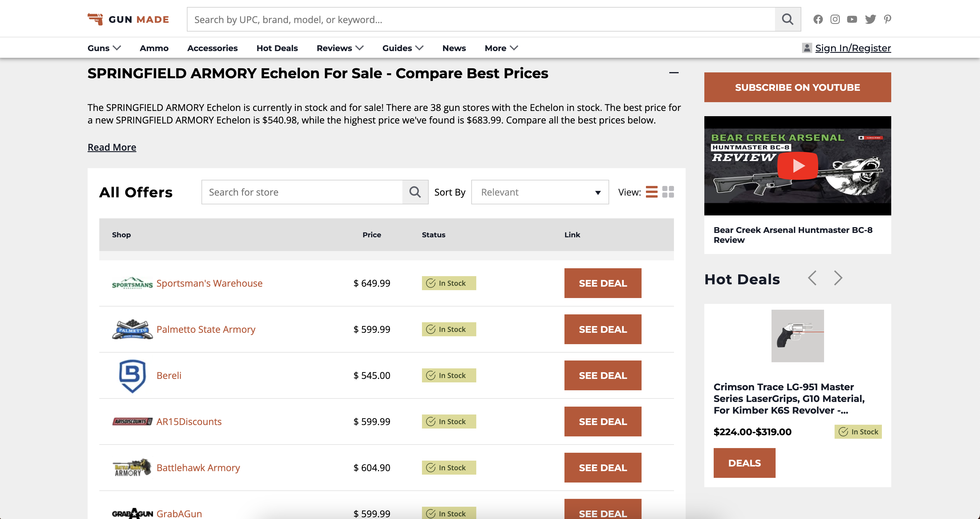Open Palmetto State Armory shop link
This screenshot has height=519, width=980.
(x=206, y=329)
